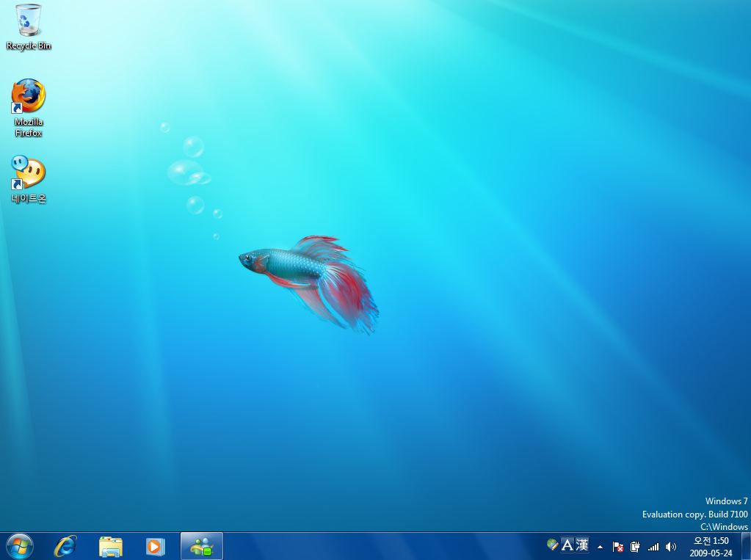751x560 pixels.
Task: Open Action Center flag tray icon
Action: coord(618,547)
